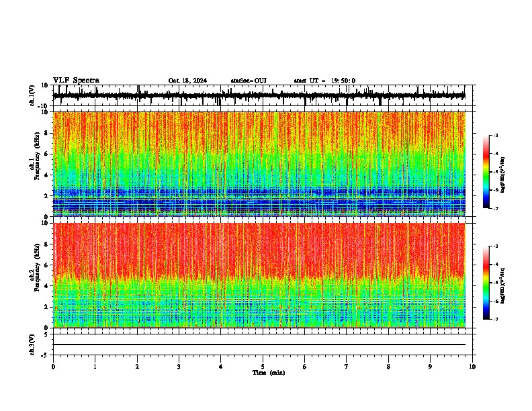Click the "2" kHz tick of ch.1 spectrogram
532x411 pixels.
tap(47, 195)
